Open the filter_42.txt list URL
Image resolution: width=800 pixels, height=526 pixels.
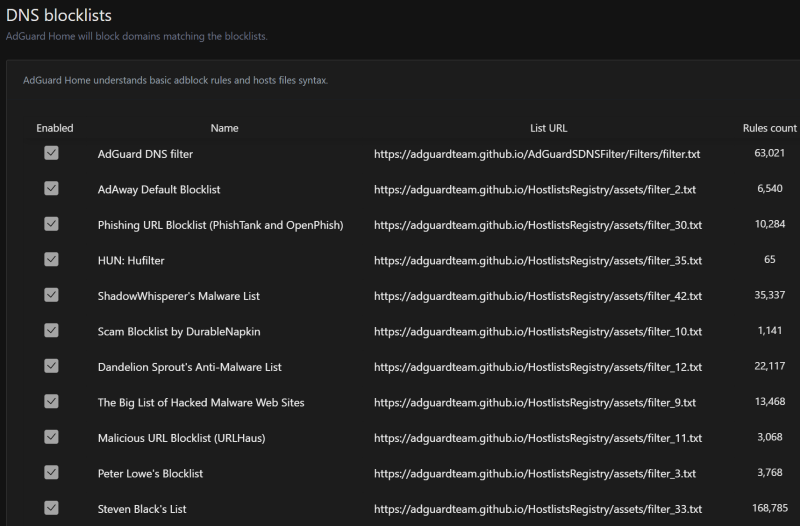click(538, 296)
